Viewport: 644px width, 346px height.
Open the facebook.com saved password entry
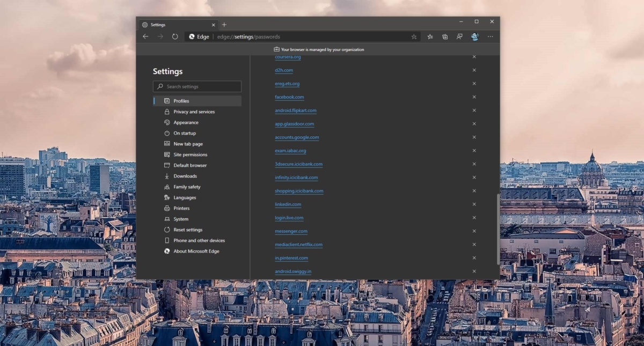point(289,97)
